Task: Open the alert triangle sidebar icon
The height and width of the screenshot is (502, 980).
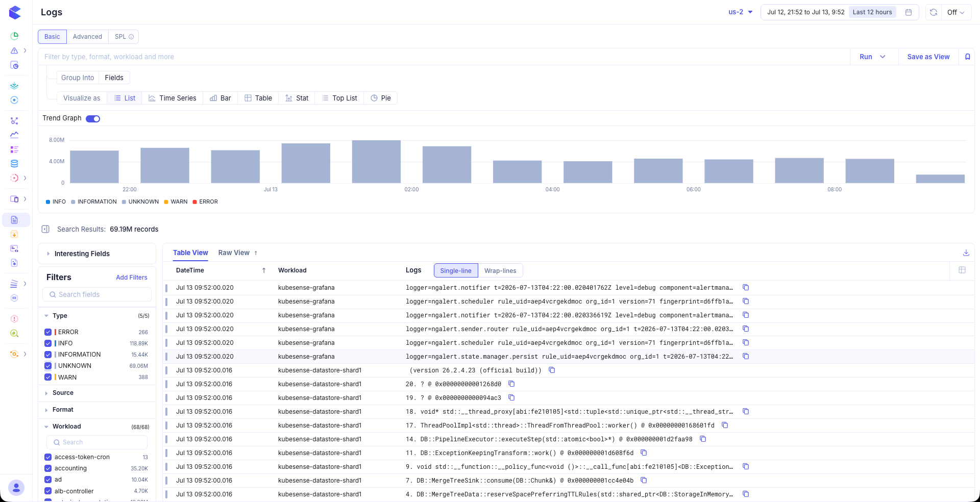Action: coord(14,51)
